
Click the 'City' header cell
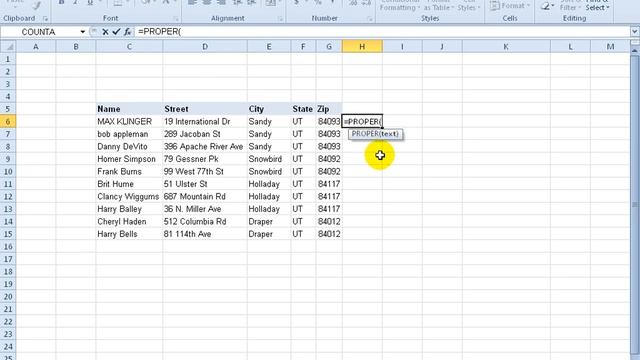point(269,109)
